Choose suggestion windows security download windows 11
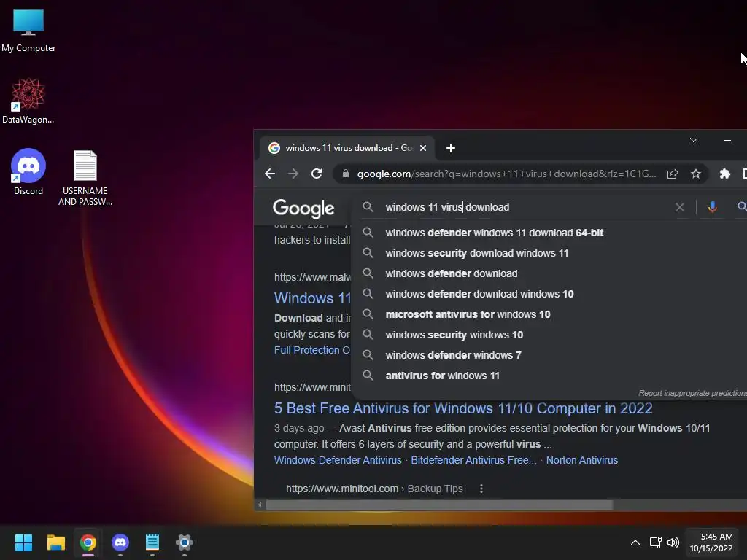The height and width of the screenshot is (560, 747). (x=476, y=253)
